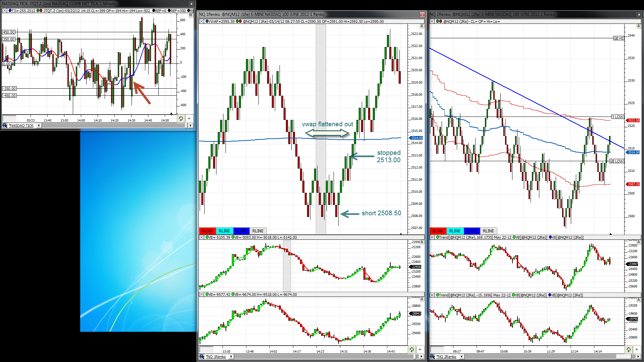Click the cyan RLINE button in NQ 2Renko
This screenshot has width=644, height=362.
pos(455,231)
